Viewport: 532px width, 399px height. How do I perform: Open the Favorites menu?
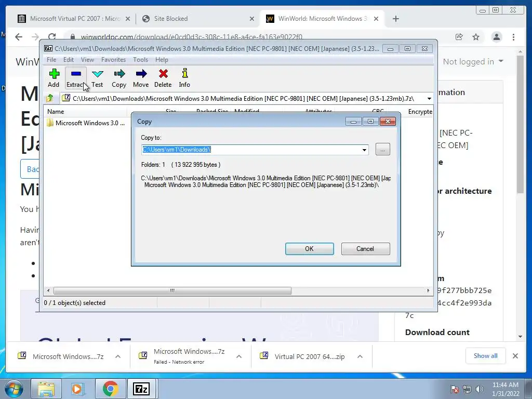[x=113, y=60]
